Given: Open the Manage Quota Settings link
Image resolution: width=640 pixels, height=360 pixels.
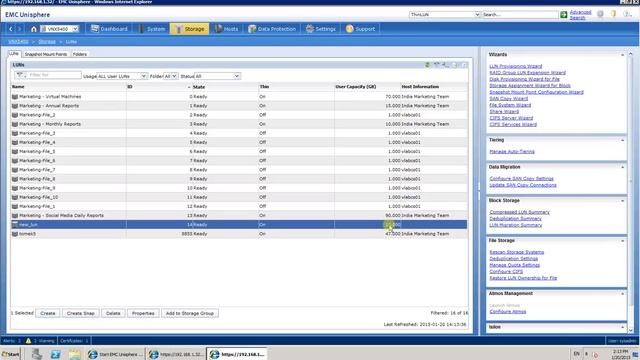Looking at the screenshot, I should pos(514,265).
